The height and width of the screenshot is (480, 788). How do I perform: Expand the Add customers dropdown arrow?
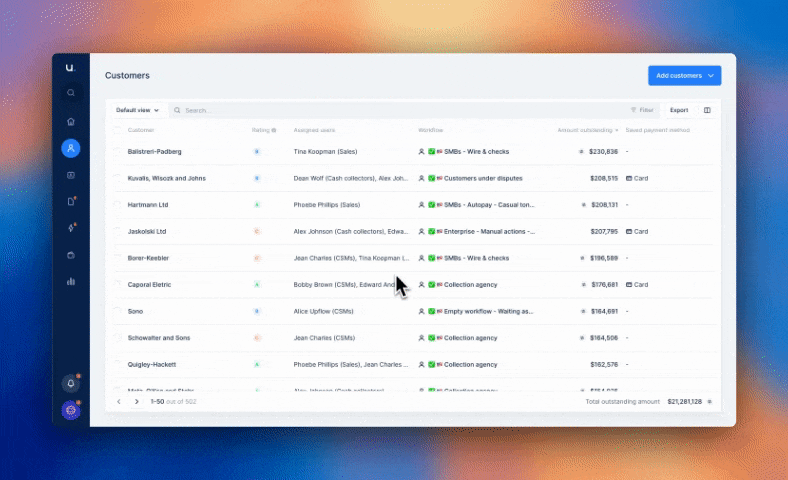tap(711, 75)
